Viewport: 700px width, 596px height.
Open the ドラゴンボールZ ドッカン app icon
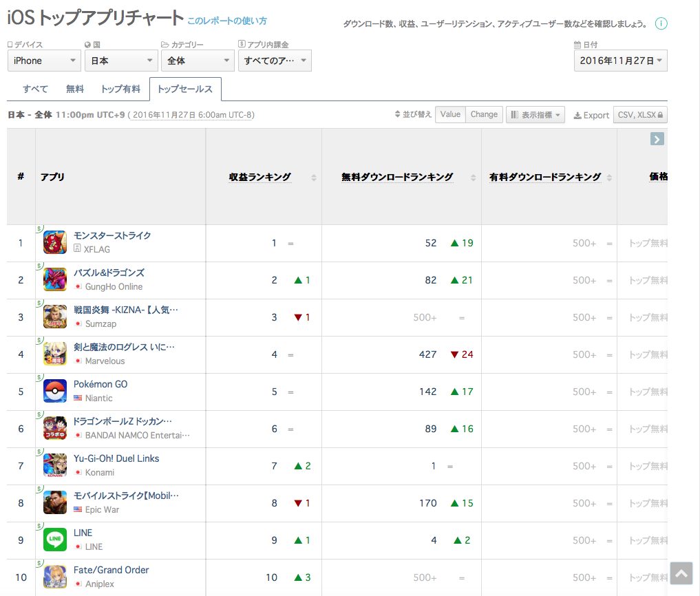[x=55, y=428]
